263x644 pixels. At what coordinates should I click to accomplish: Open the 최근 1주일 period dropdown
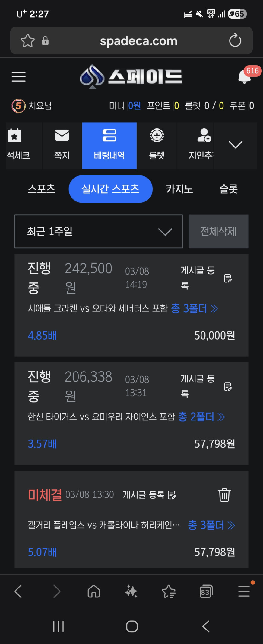[99, 231]
